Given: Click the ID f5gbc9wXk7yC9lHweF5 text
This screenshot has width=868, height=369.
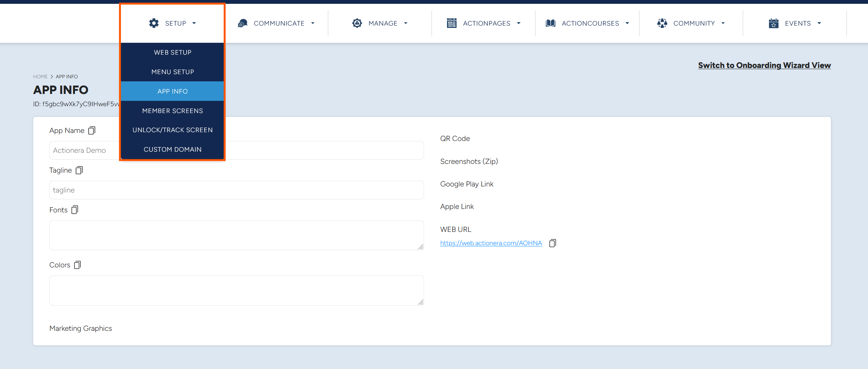Looking at the screenshot, I should pyautogui.click(x=76, y=104).
